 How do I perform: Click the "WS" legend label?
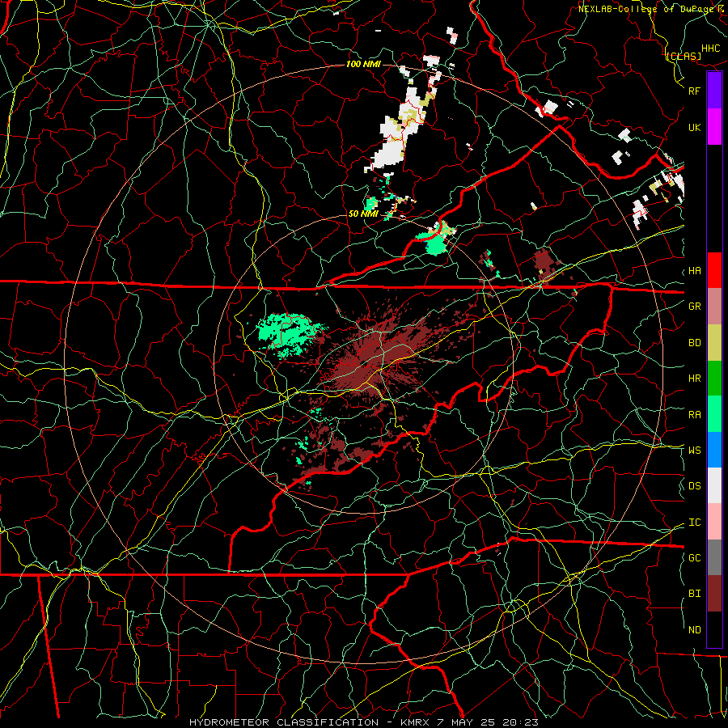tap(694, 450)
